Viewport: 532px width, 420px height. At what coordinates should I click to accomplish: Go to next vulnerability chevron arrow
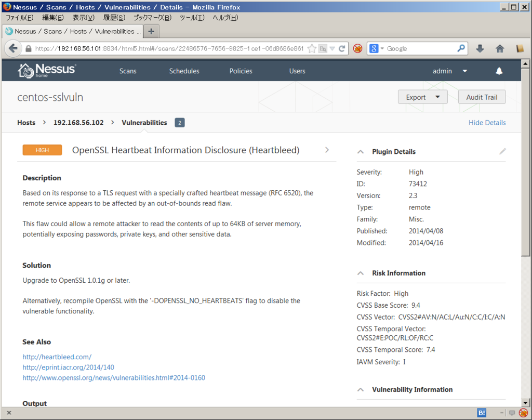[x=327, y=150]
